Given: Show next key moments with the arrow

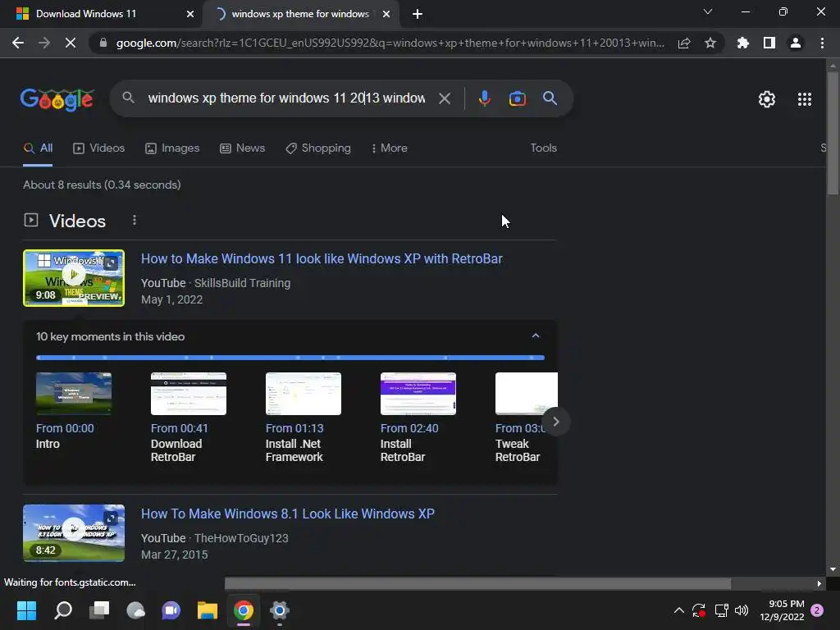Looking at the screenshot, I should point(556,422).
